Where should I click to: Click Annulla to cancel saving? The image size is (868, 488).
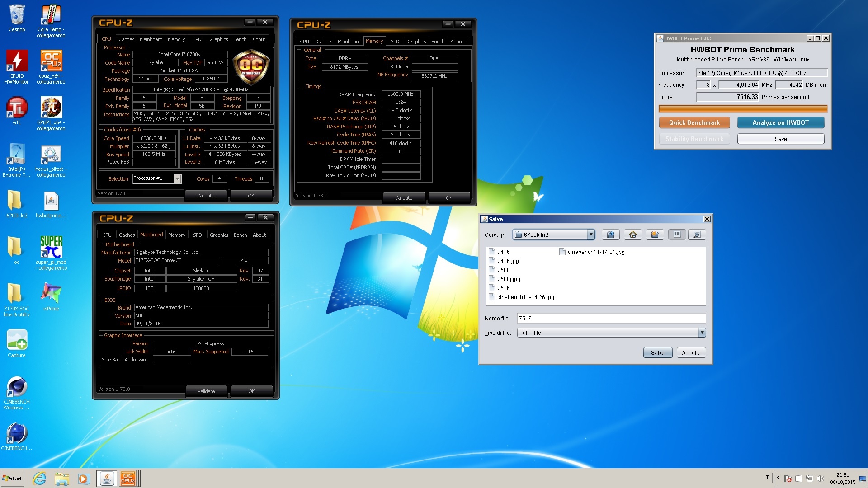click(x=691, y=353)
